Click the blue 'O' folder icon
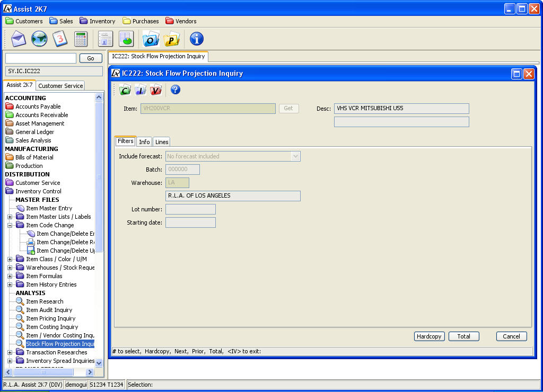 151,39
